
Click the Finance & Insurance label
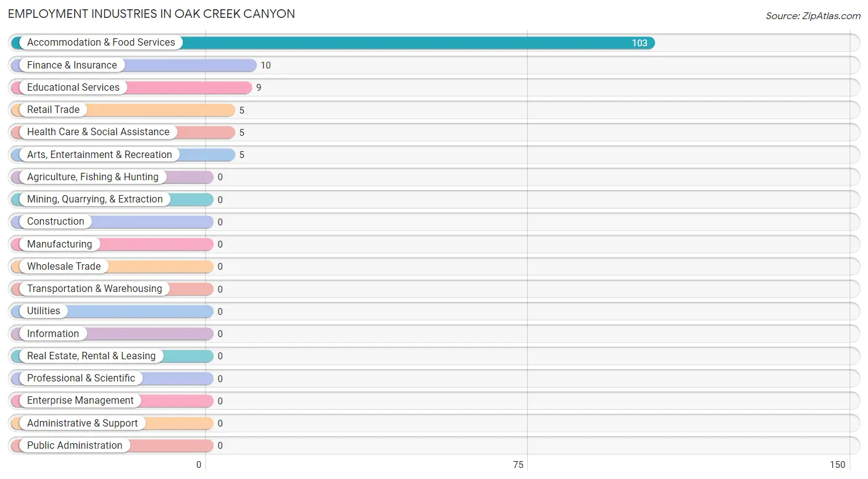click(72, 65)
